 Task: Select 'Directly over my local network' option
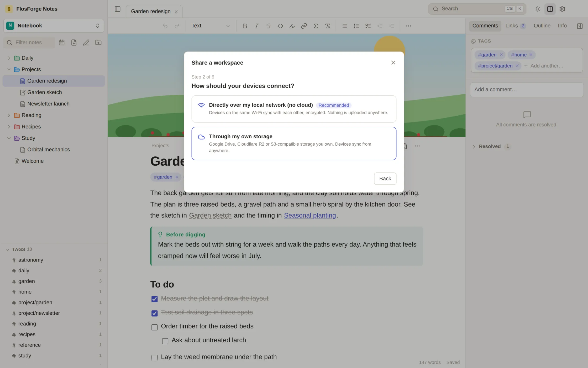(294, 109)
